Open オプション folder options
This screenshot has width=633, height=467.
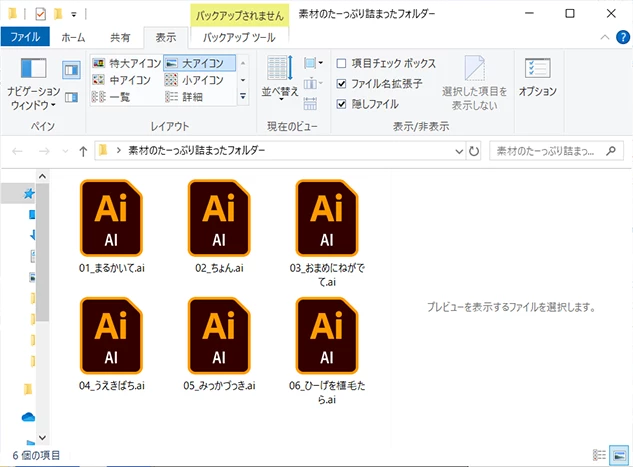pyautogui.click(x=537, y=77)
